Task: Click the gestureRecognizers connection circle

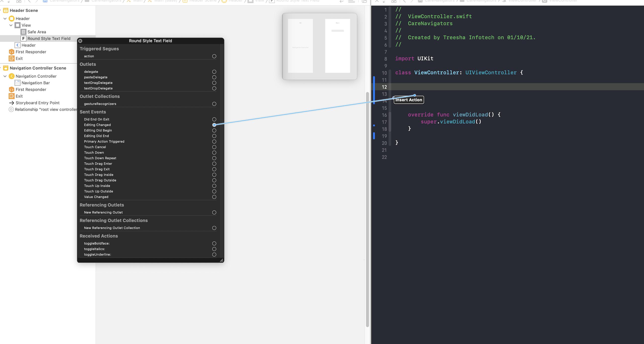Action: pos(214,104)
